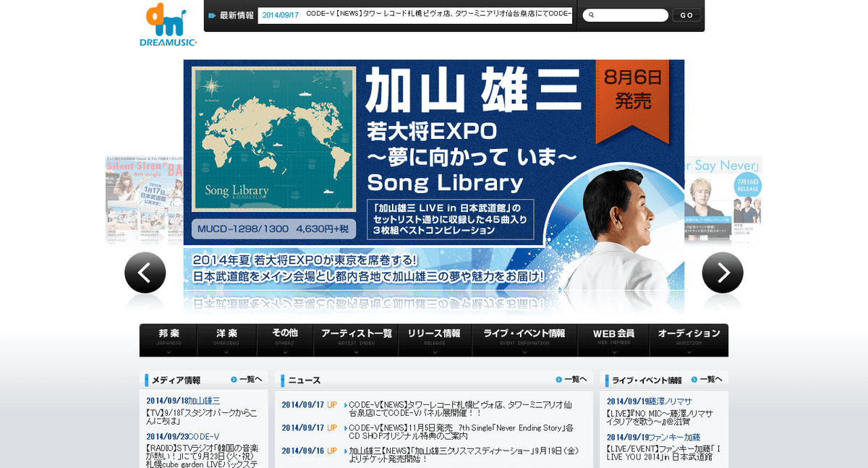
Task: Click the 2014/09/16 UP news date
Action: click(302, 450)
